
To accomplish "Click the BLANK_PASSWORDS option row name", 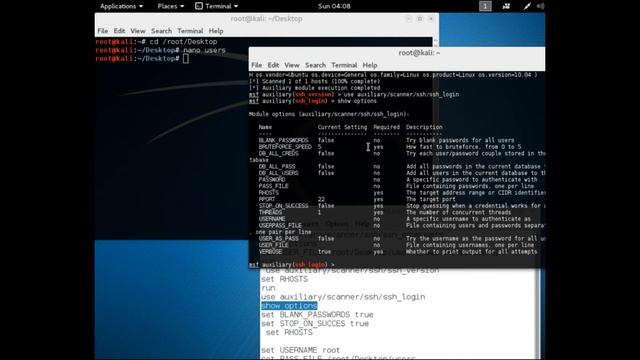I will [283, 140].
